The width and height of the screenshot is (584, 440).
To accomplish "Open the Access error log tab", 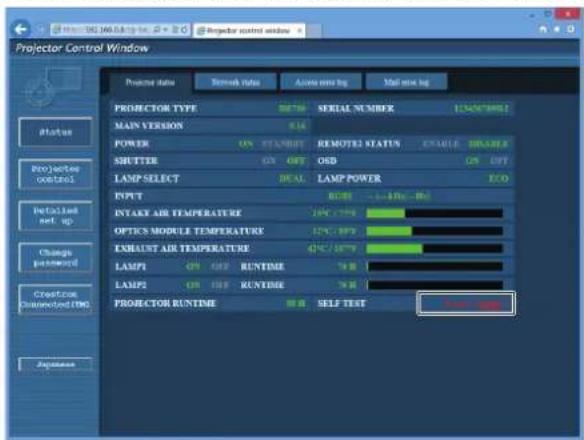I will pos(321,82).
